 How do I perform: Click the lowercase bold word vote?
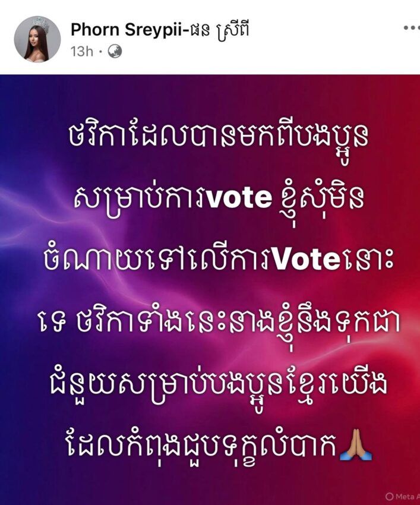[239, 197]
